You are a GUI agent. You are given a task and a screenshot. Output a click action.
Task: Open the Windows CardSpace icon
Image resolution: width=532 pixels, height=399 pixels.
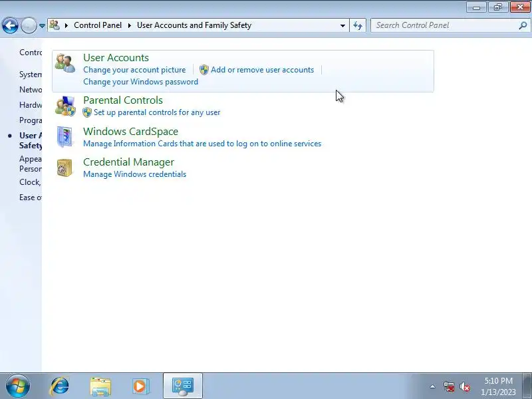coord(65,137)
